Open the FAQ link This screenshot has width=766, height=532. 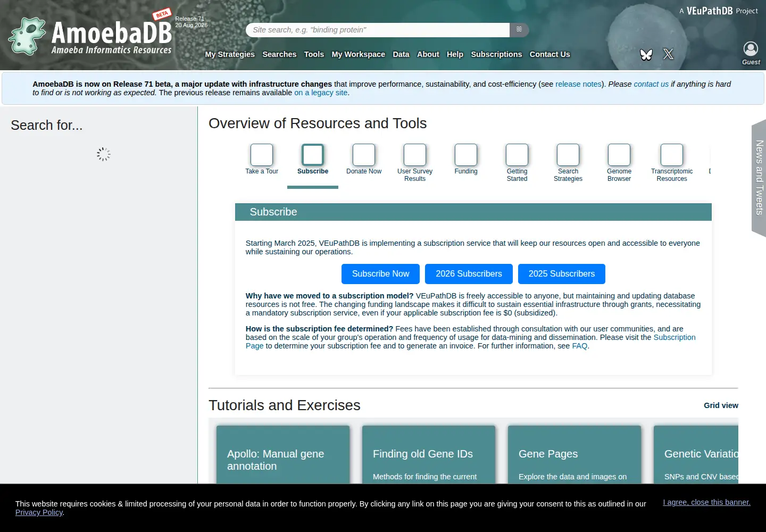(580, 346)
